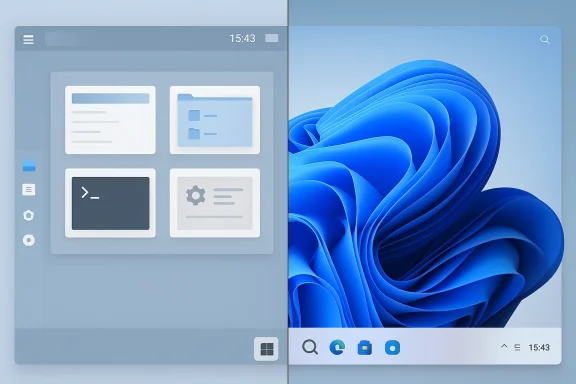This screenshot has height=384, width=576.
Task: Open the settings gear window thumbnail
Action: [x=215, y=203]
